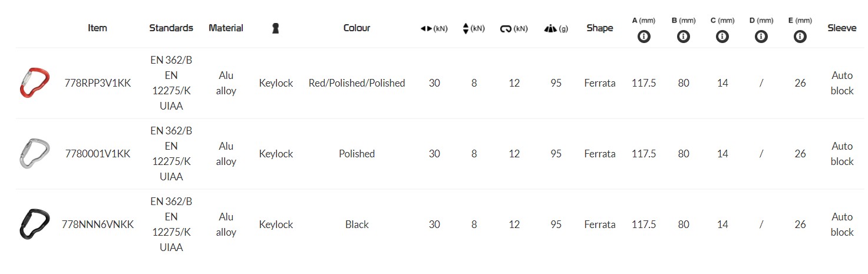Click info icon under E (mm) column
868x274 pixels.
coord(800,37)
